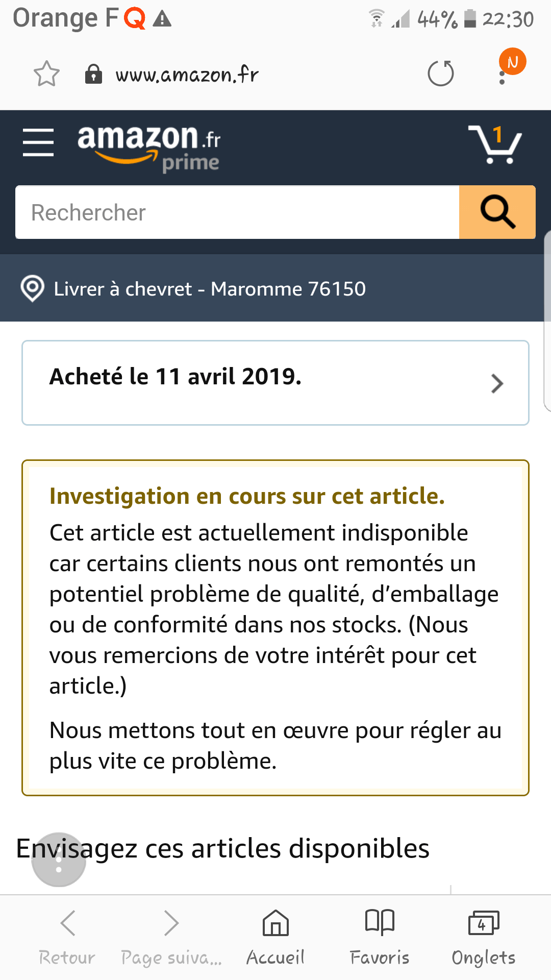Tap the padlock security icon
The width and height of the screenshot is (551, 980).
pos(93,75)
